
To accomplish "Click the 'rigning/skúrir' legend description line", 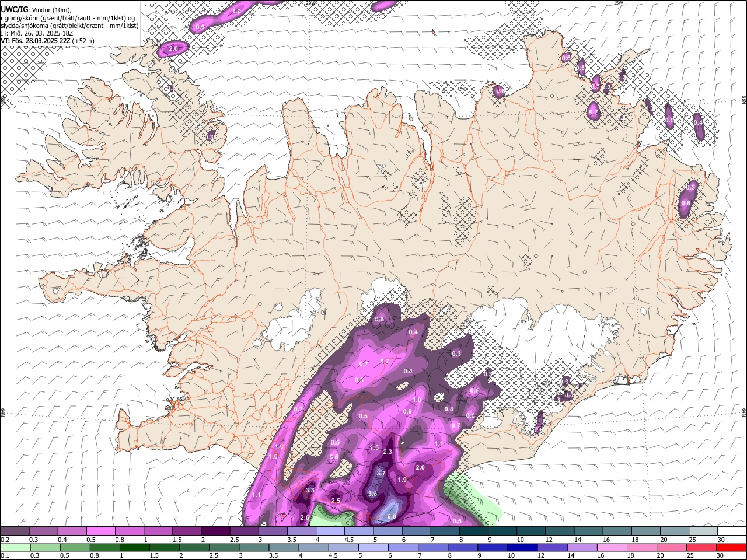I will point(68,17).
